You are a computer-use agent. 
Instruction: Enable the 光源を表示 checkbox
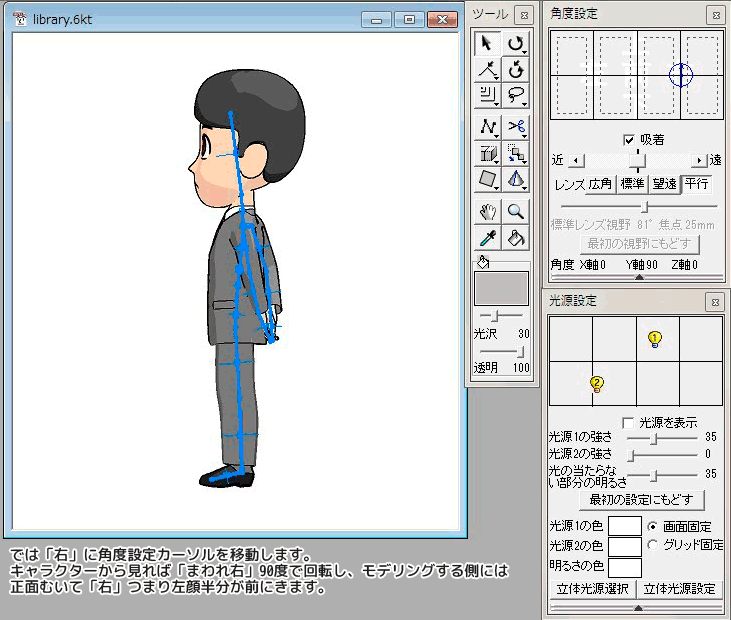pos(629,423)
